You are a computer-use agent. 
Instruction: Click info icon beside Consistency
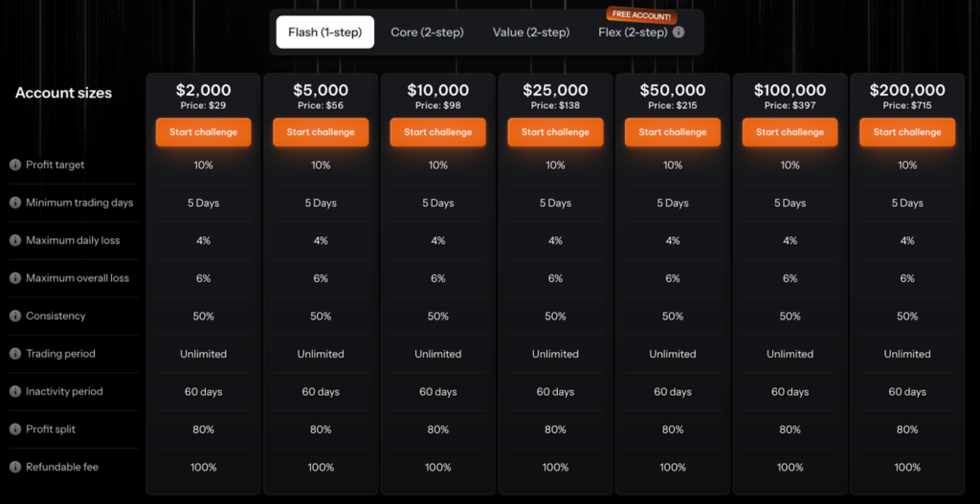[x=15, y=317]
